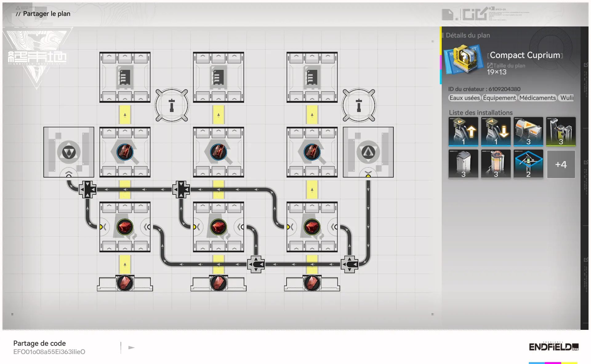Select the orange glowing furnace installation icon
Image resolution: width=591 pixels, height=364 pixels.
point(496,164)
